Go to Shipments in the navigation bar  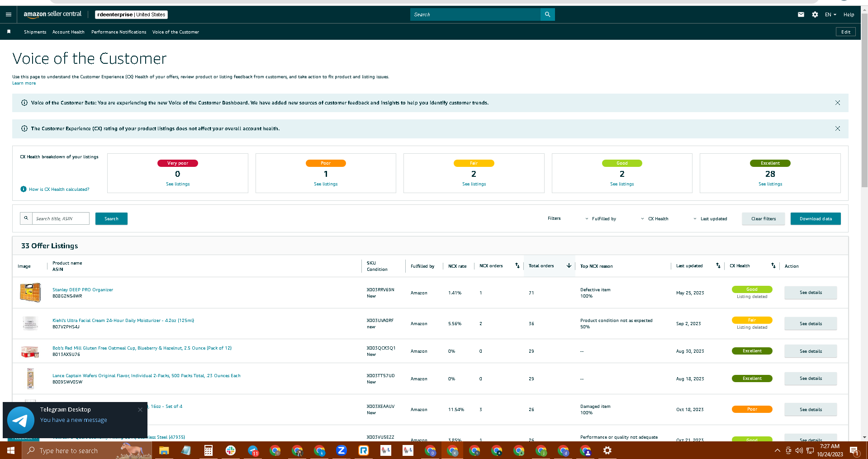(35, 32)
